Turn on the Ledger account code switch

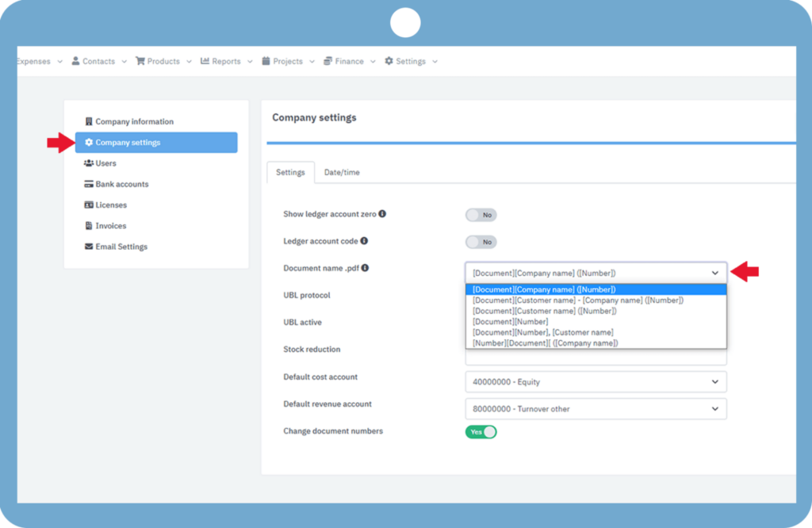[481, 242]
